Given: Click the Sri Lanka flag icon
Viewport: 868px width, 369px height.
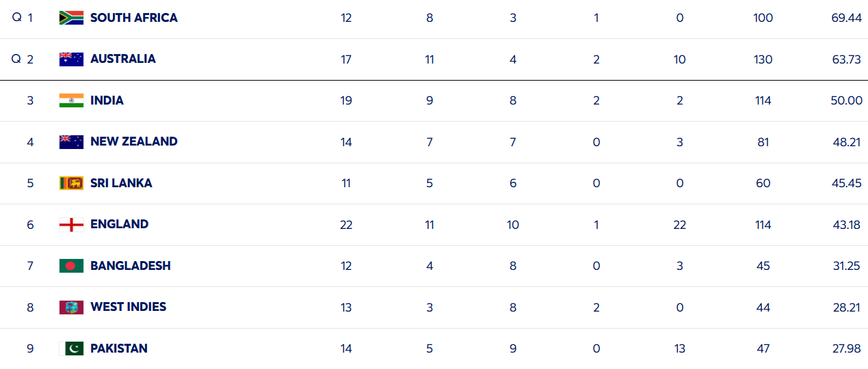Looking at the screenshot, I should coord(71,183).
